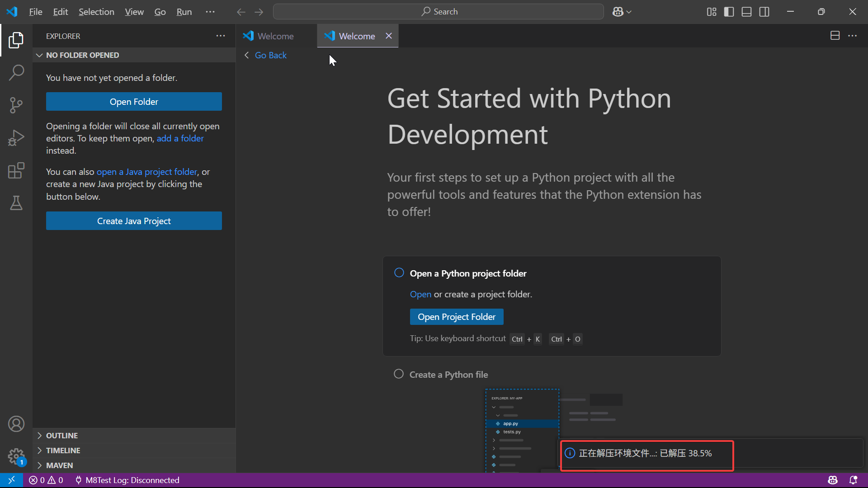This screenshot has height=488, width=868.
Task: Open Source Control view icon
Action: (16, 105)
